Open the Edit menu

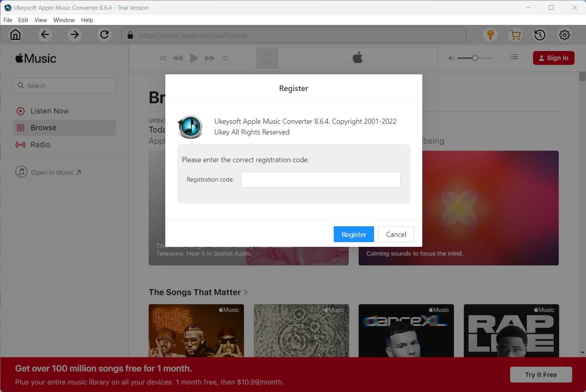pyautogui.click(x=23, y=20)
